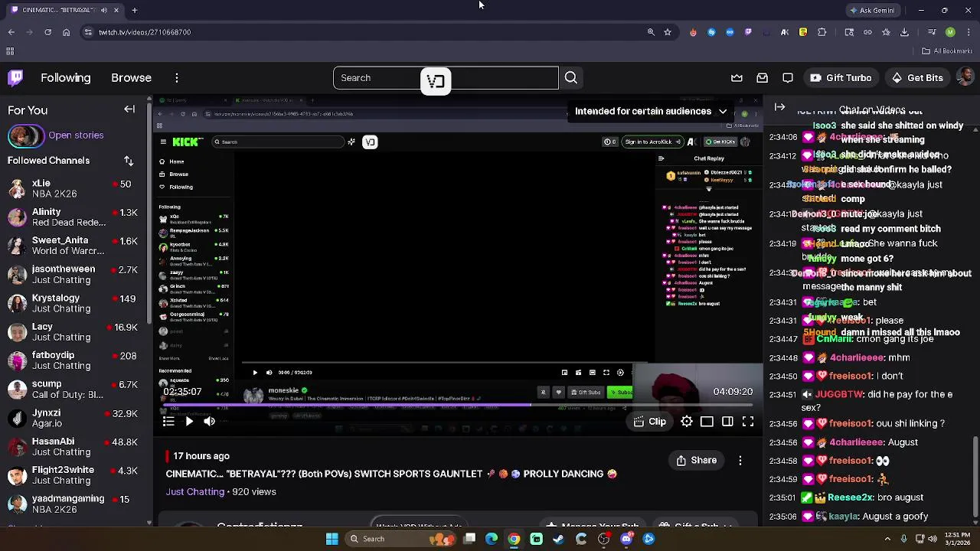This screenshot has width=980, height=551.
Task: Open the whispers chat bubble icon
Action: [788, 78]
